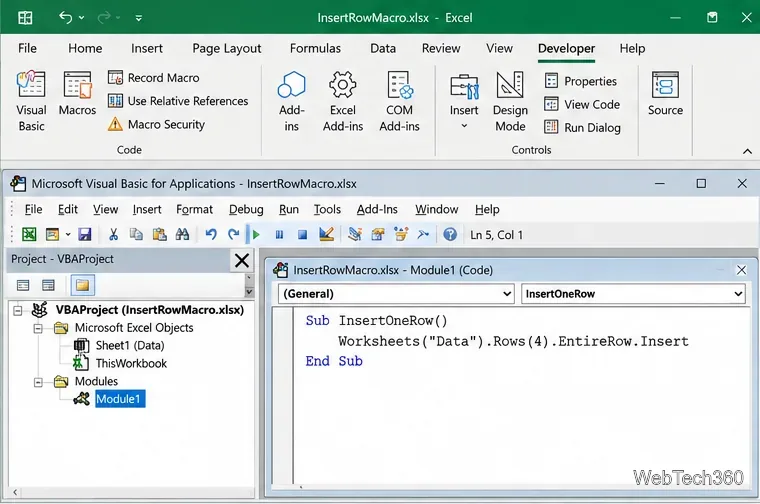Screen dimensions: 760x504
Task: Open Excel Add-ins
Action: click(x=343, y=101)
